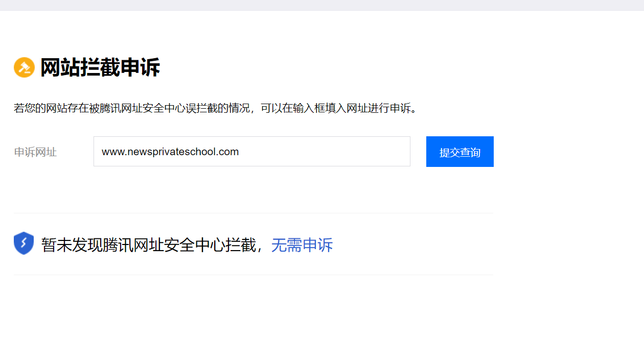
Task: Click the orange gavel appeal icon
Action: point(24,67)
